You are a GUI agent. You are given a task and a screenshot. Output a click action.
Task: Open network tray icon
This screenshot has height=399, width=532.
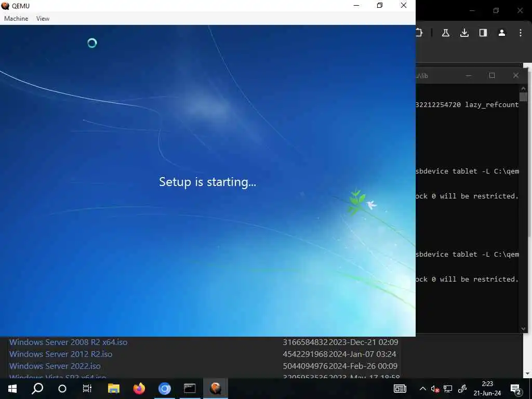pyautogui.click(x=448, y=389)
